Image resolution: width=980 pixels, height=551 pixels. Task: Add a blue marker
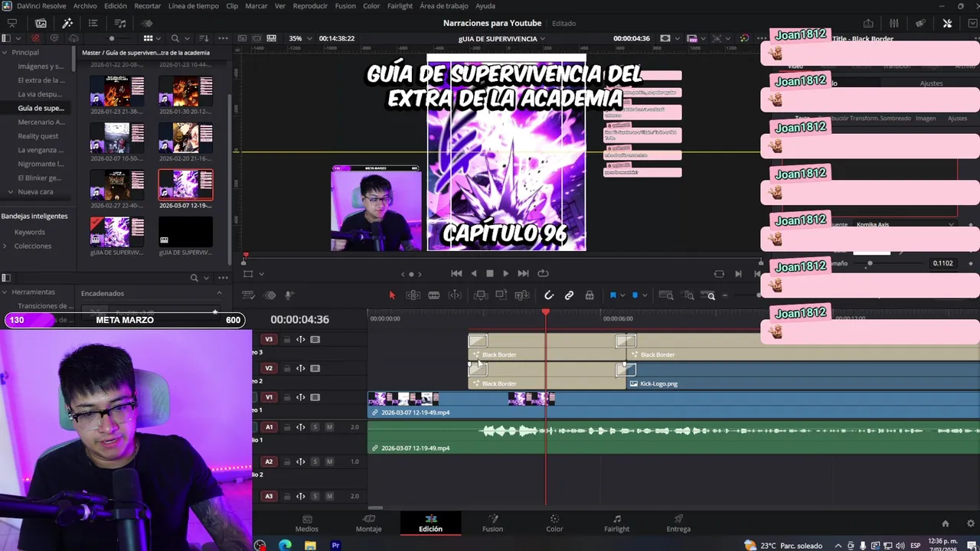(635, 295)
